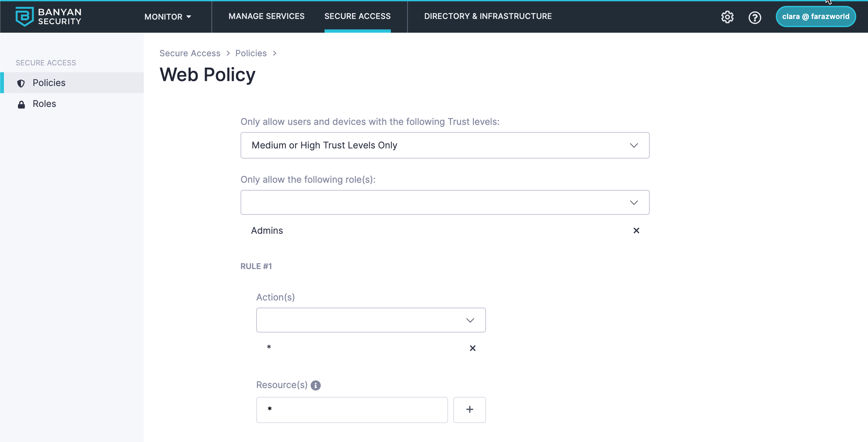Screen dimensions: 868x442
Task: Expand the Trust levels dropdown
Action: click(x=444, y=145)
